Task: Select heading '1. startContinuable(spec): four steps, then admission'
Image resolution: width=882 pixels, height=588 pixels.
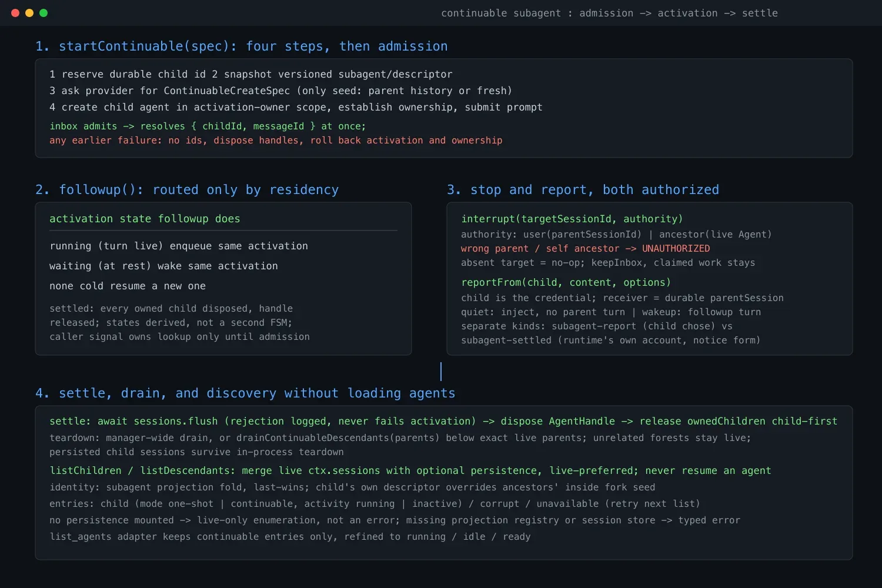Action: click(242, 46)
